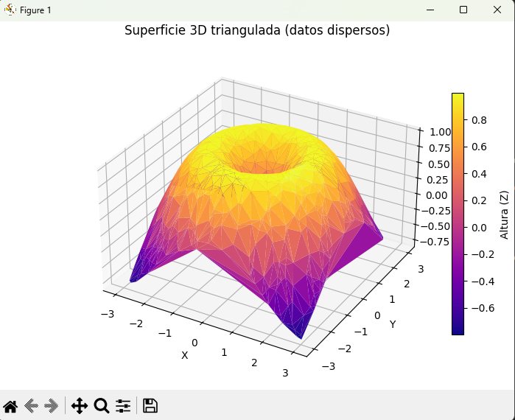Toggle the Zoom to rectangle magnifier
The height and width of the screenshot is (420, 515).
point(102,405)
